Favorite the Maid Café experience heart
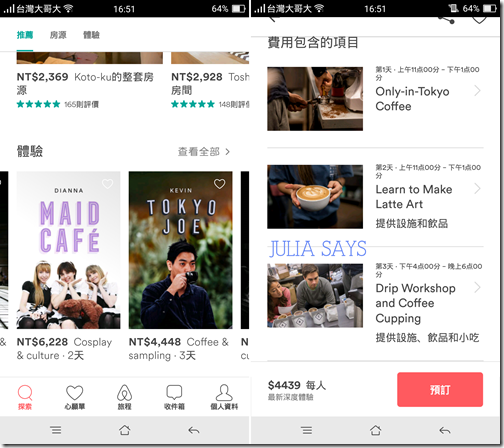 [107, 184]
